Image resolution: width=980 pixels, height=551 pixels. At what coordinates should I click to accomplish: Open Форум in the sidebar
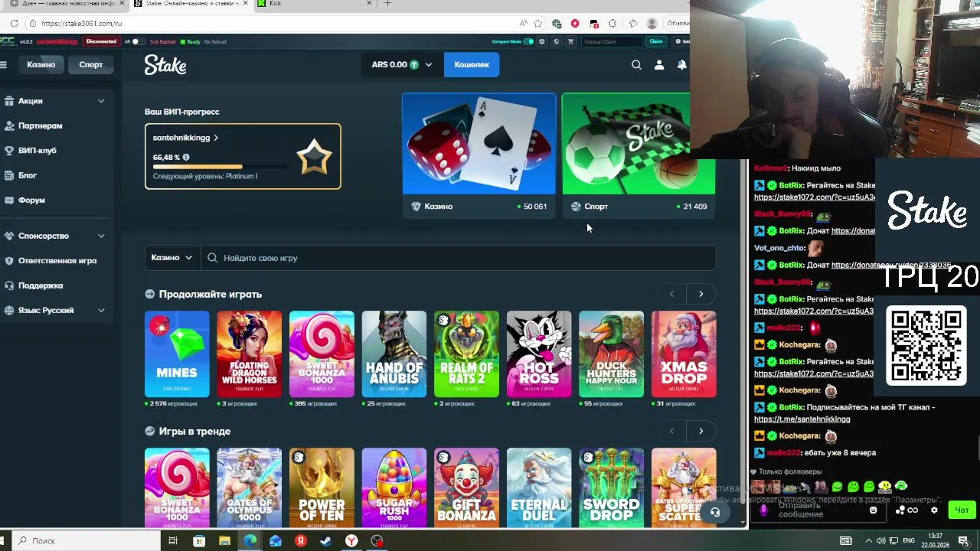[x=31, y=201]
